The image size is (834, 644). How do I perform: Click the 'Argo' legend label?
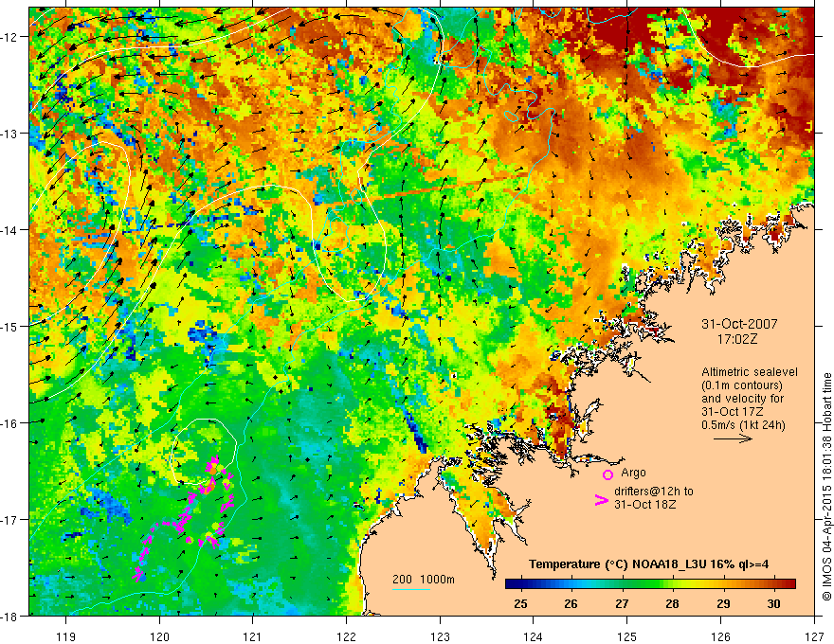pos(633,473)
